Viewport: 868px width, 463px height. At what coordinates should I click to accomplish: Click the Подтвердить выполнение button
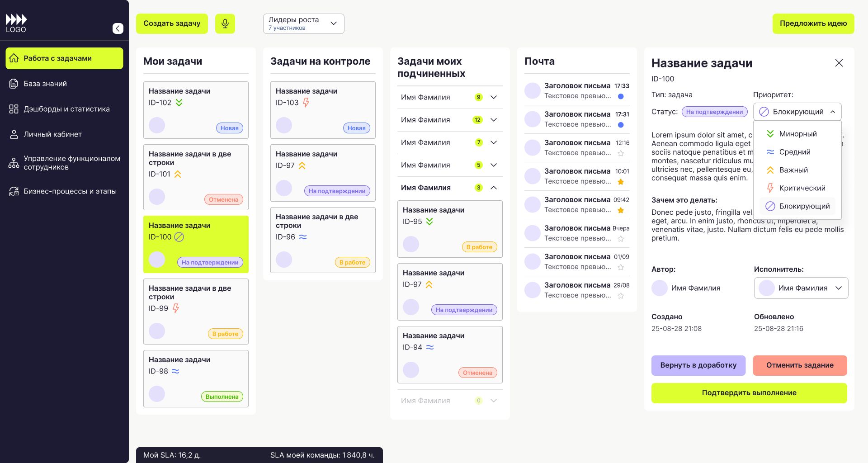[749, 393]
